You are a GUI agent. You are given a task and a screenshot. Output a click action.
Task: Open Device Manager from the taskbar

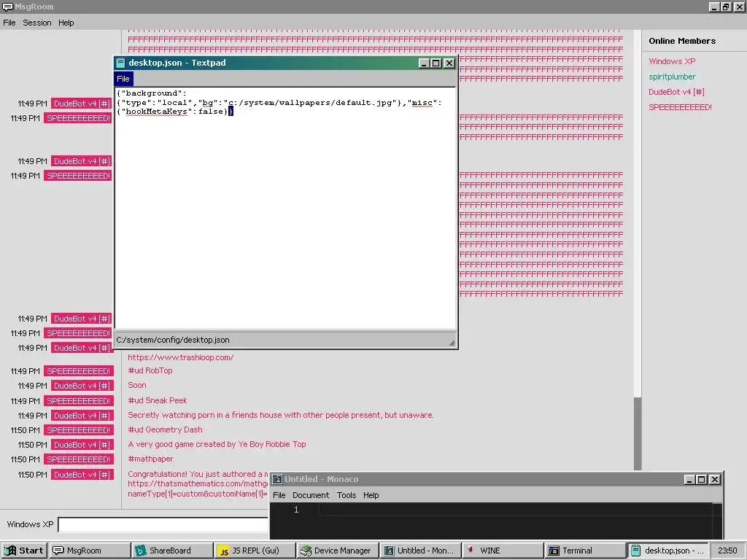point(337,551)
